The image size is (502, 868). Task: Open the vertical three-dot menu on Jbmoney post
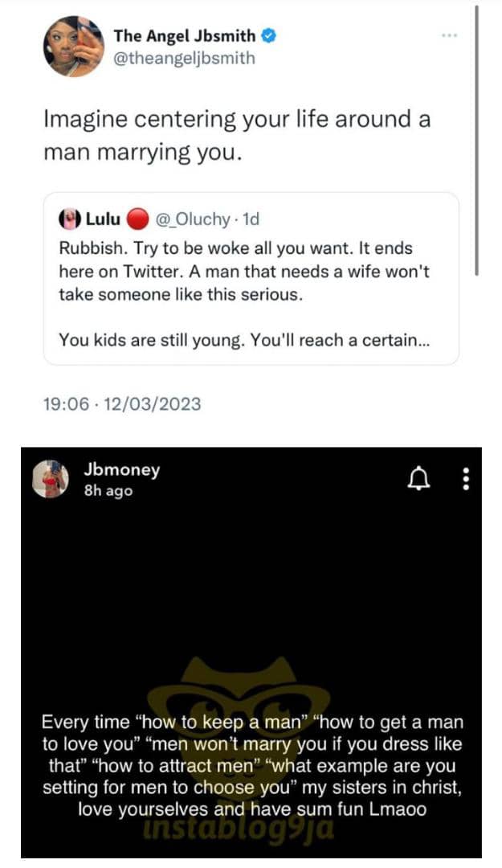[464, 480]
